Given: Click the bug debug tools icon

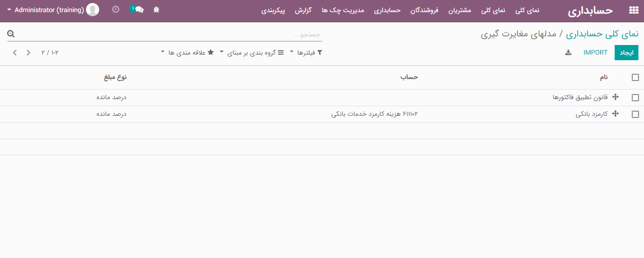Looking at the screenshot, I should coord(156,10).
